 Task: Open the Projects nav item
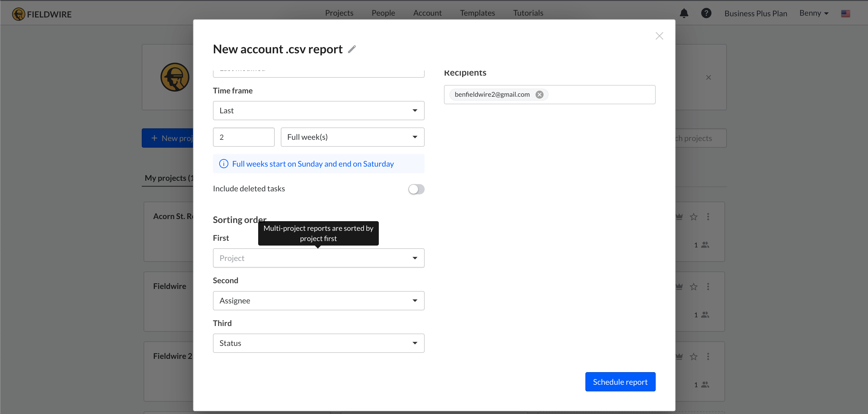click(339, 13)
